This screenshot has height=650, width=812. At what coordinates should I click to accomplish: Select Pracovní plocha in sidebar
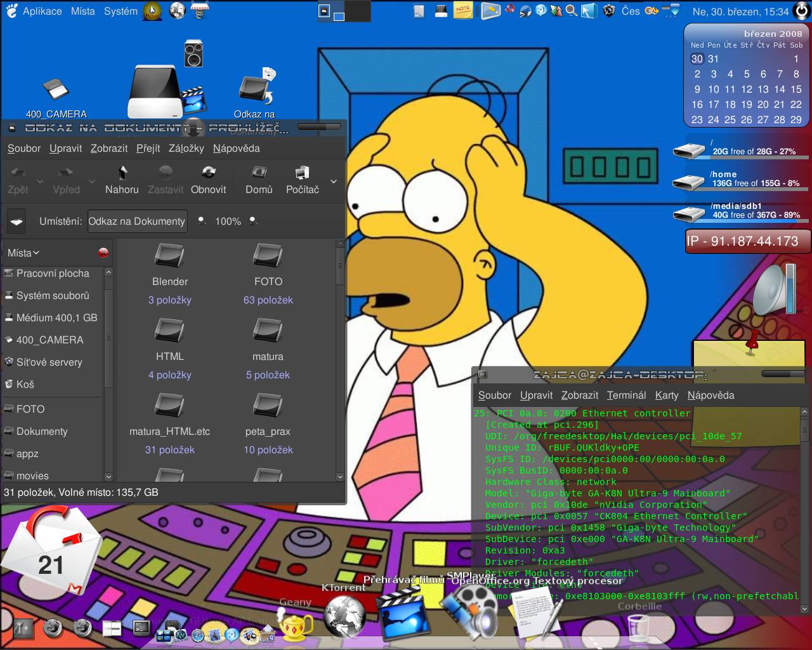point(52,273)
